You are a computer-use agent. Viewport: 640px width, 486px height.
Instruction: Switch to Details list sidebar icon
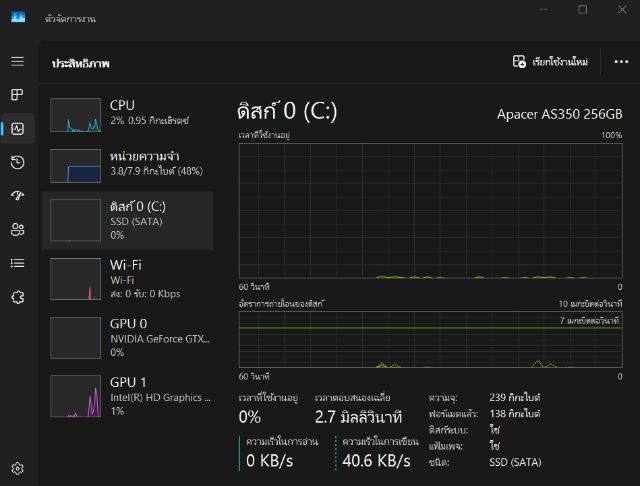[17, 263]
